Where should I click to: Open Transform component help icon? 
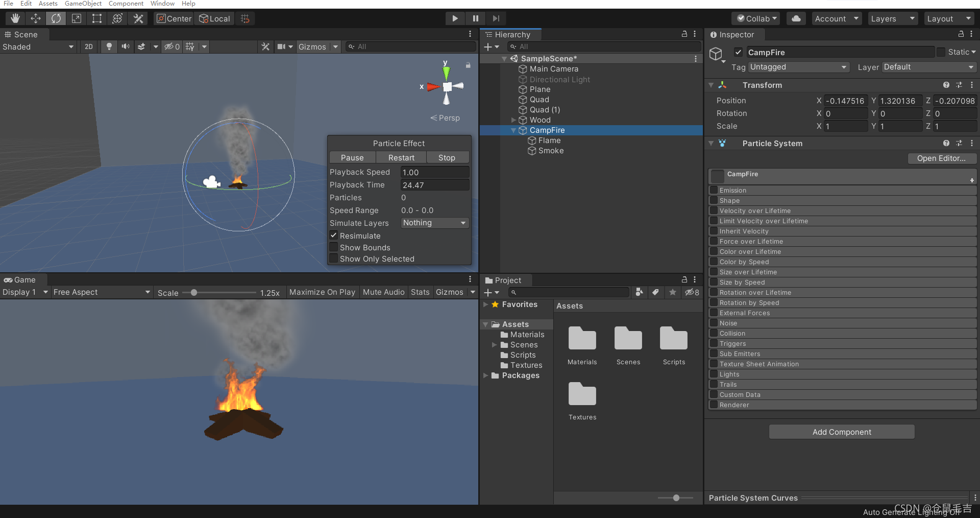tap(946, 85)
